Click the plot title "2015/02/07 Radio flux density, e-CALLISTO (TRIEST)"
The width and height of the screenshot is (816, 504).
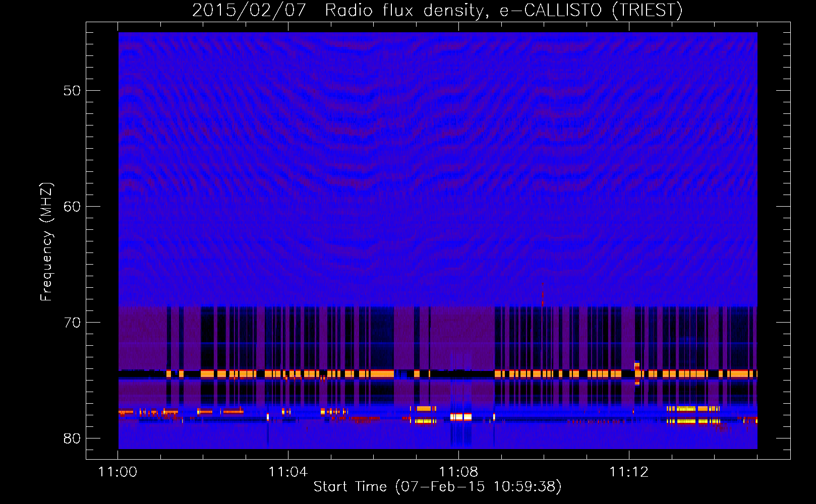pos(437,10)
